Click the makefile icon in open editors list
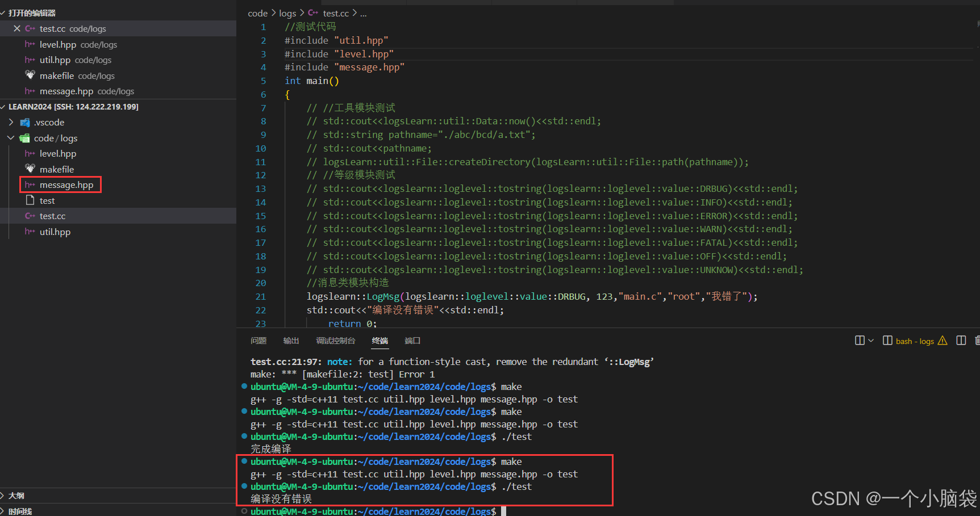Screen dimensions: 980x516 (30, 75)
